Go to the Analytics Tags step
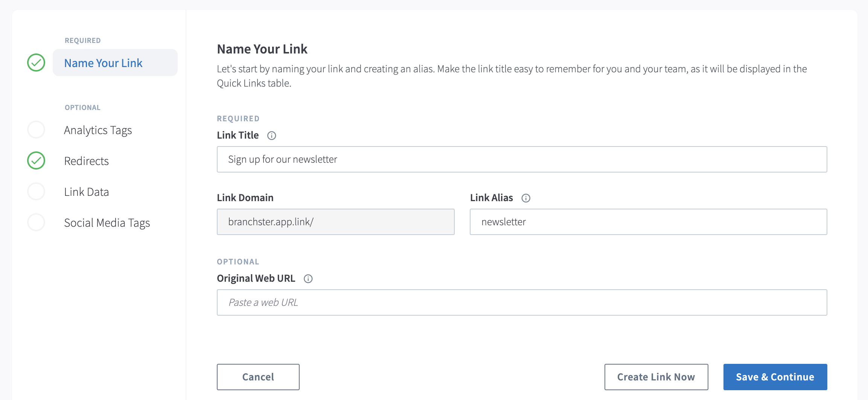The height and width of the screenshot is (400, 868). point(98,130)
